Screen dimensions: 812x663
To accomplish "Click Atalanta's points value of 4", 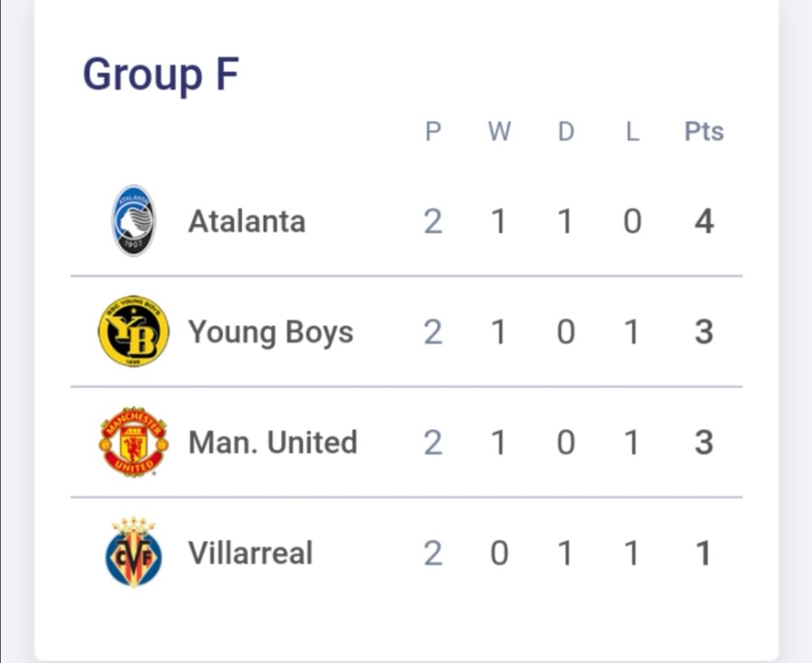I will tap(704, 221).
